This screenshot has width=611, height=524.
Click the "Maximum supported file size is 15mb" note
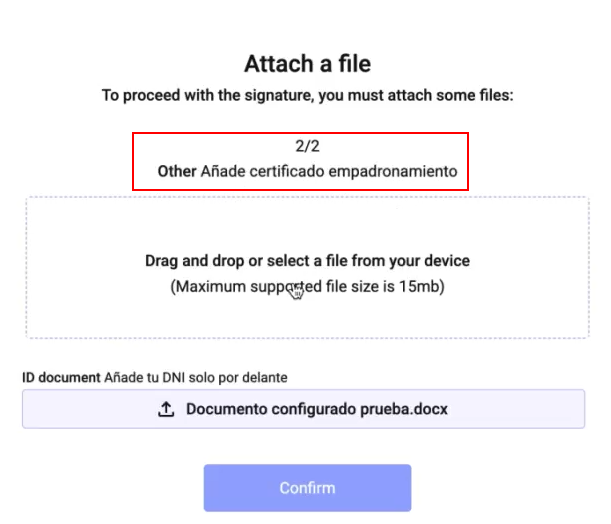pos(307,286)
